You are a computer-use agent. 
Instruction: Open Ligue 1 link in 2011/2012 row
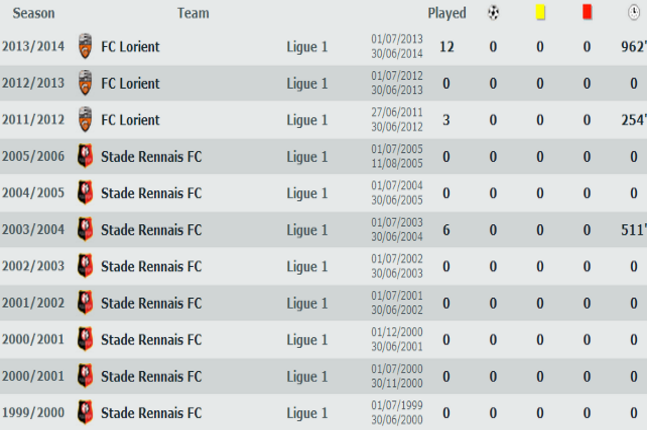pos(307,120)
